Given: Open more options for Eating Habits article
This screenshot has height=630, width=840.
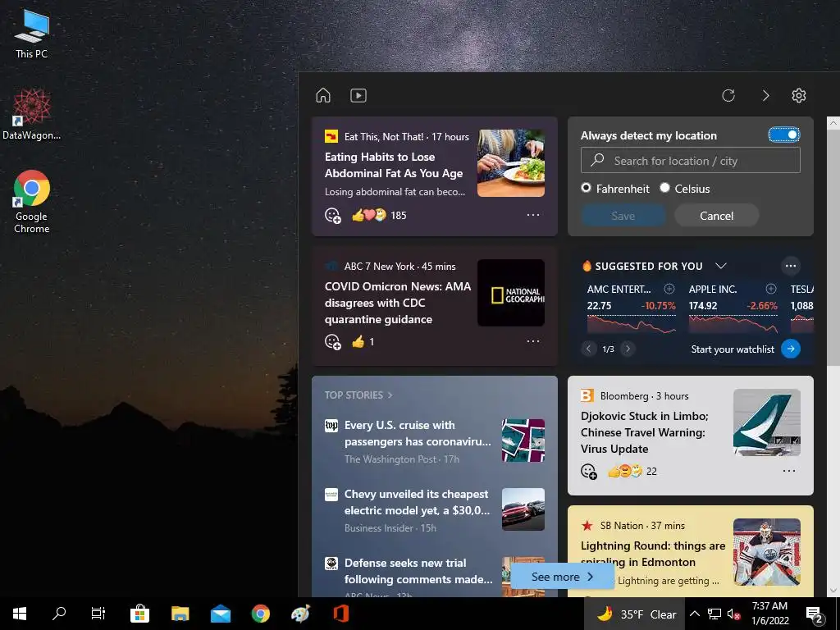Looking at the screenshot, I should (x=533, y=215).
